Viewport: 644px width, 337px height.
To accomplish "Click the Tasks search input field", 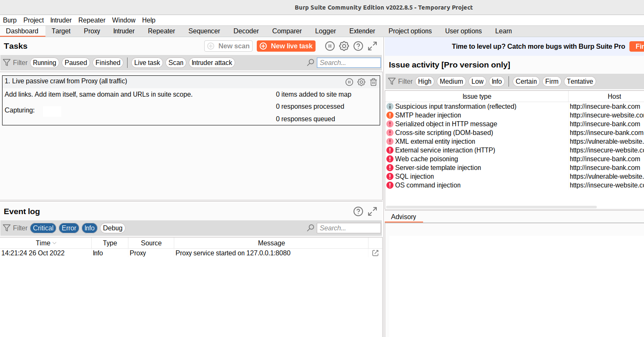I will 349,62.
